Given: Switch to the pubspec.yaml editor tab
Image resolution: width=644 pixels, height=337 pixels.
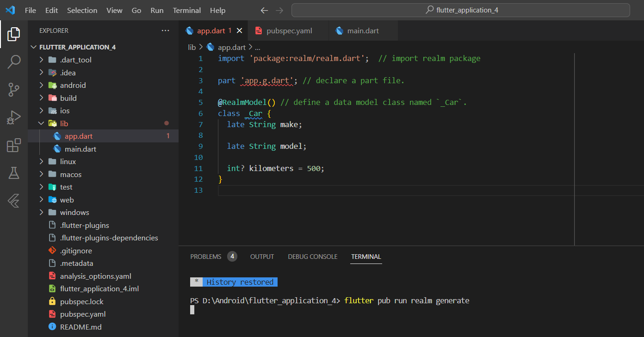Looking at the screenshot, I should (x=289, y=31).
